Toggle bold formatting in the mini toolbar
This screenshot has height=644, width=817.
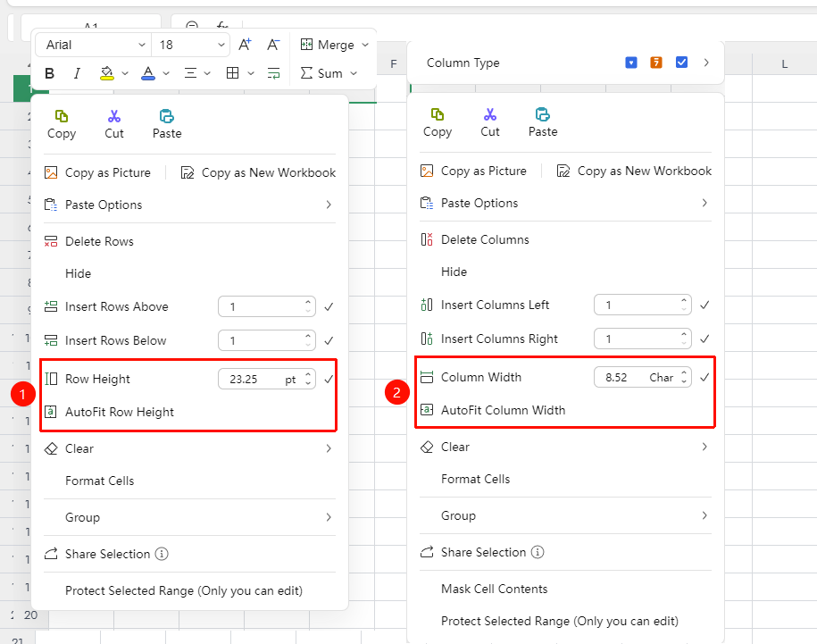point(49,73)
